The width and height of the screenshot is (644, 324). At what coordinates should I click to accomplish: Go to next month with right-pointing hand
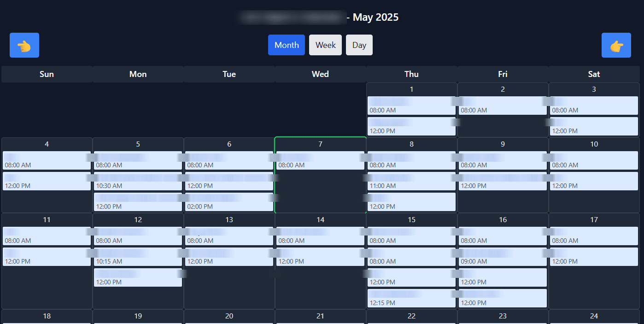616,45
